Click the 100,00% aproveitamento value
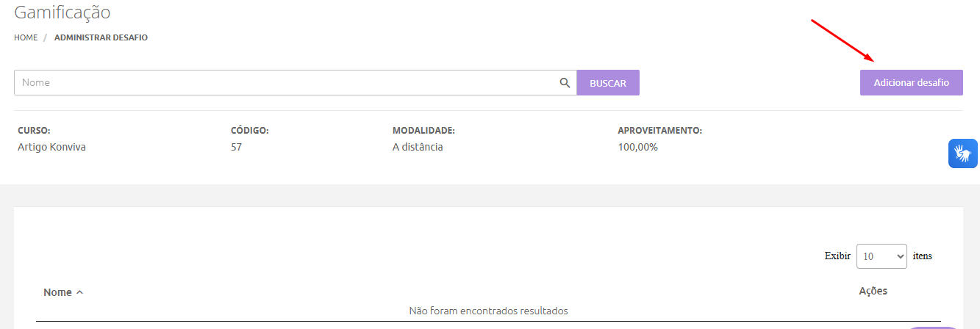980x329 pixels. click(637, 147)
